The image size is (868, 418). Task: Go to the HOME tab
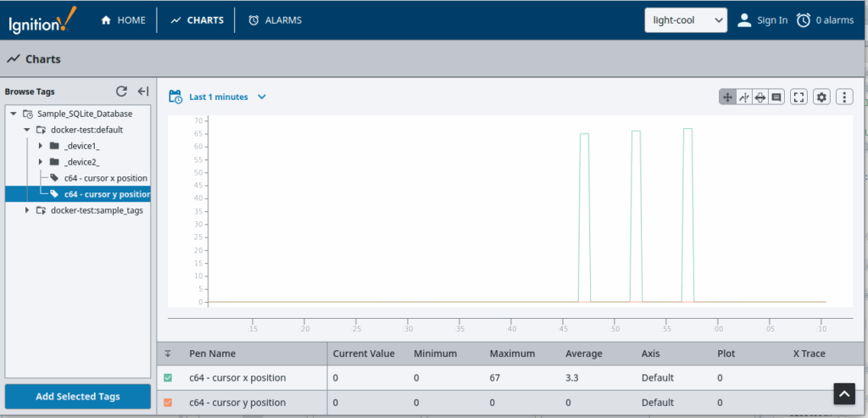pyautogui.click(x=123, y=20)
